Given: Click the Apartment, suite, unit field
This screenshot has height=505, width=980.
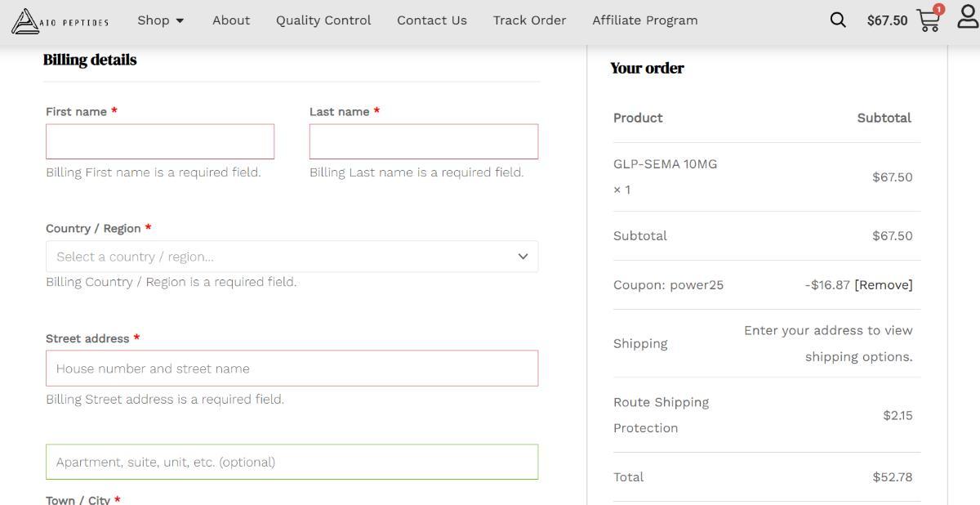Looking at the screenshot, I should 292,462.
